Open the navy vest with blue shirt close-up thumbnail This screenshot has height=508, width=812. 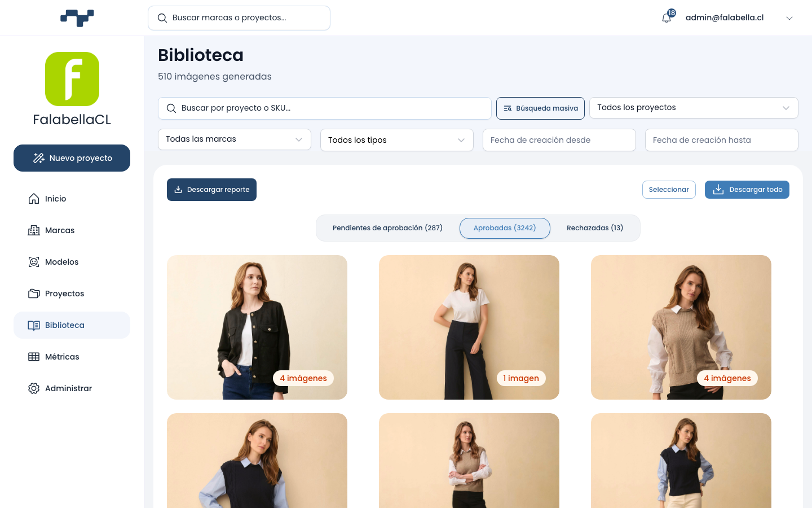[257, 461]
